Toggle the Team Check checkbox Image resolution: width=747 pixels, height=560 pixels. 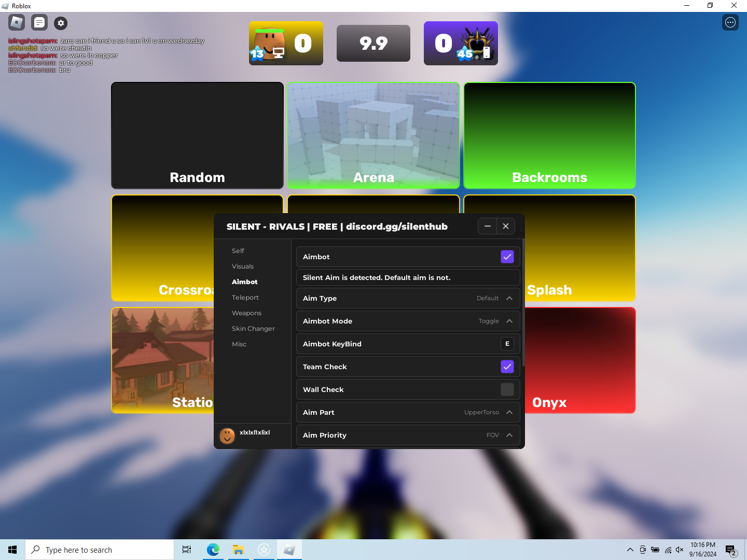tap(507, 367)
